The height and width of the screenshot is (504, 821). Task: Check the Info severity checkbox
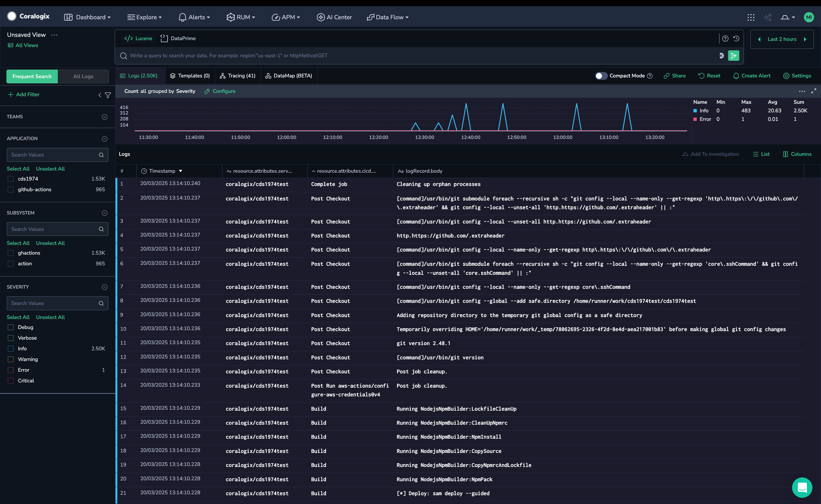[x=11, y=349]
